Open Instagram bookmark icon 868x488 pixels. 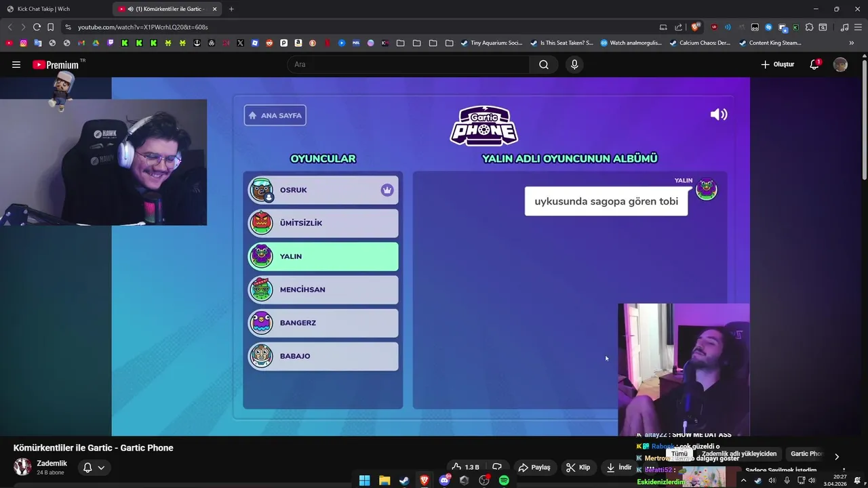point(24,43)
